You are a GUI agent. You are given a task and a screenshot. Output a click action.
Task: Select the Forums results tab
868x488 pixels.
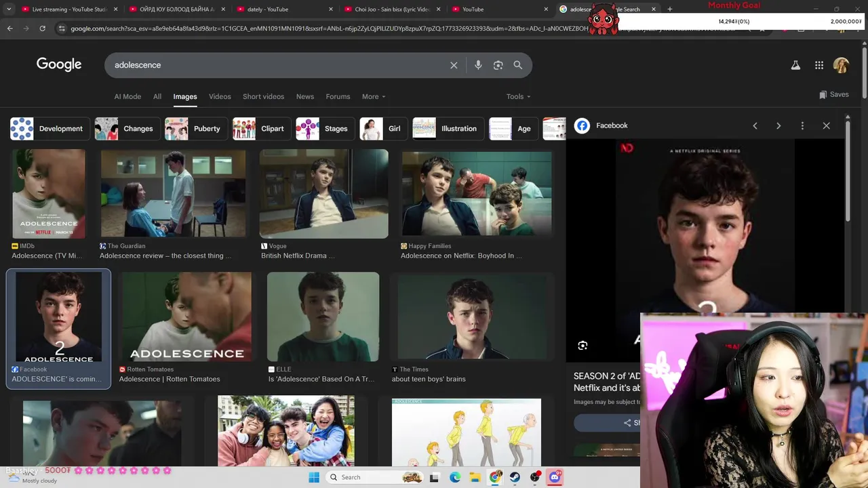pos(338,96)
